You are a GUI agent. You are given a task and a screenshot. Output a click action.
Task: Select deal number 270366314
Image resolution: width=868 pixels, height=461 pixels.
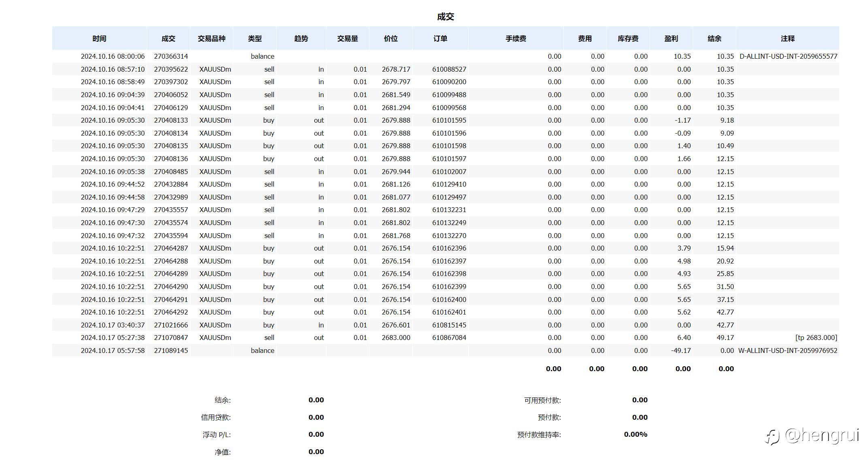tap(171, 56)
